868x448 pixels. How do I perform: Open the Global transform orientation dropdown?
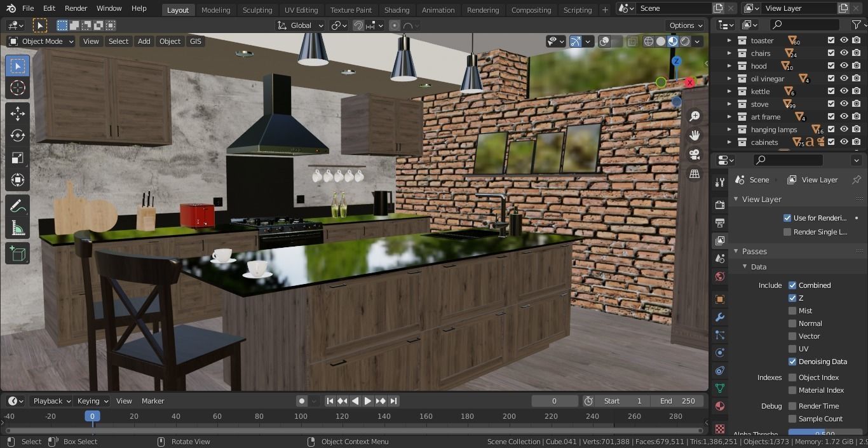click(301, 25)
